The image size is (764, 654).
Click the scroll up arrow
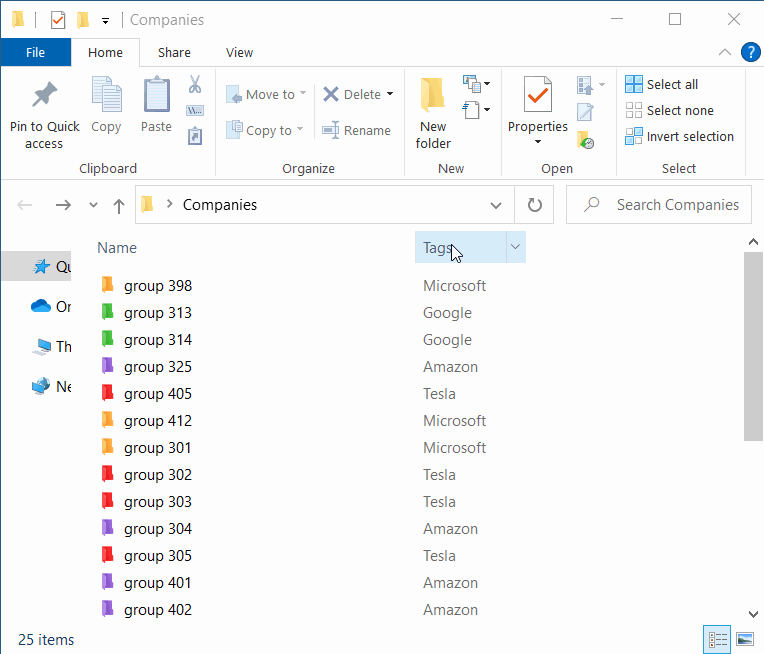[x=753, y=242]
